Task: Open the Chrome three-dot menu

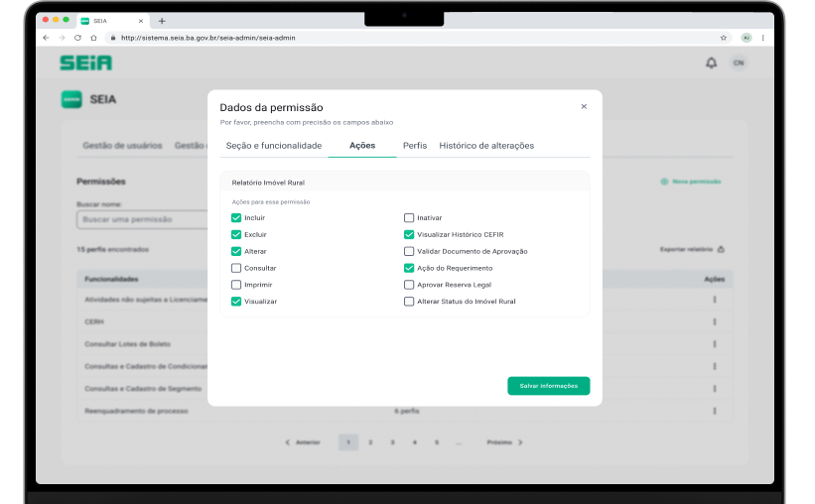Action: point(762,38)
